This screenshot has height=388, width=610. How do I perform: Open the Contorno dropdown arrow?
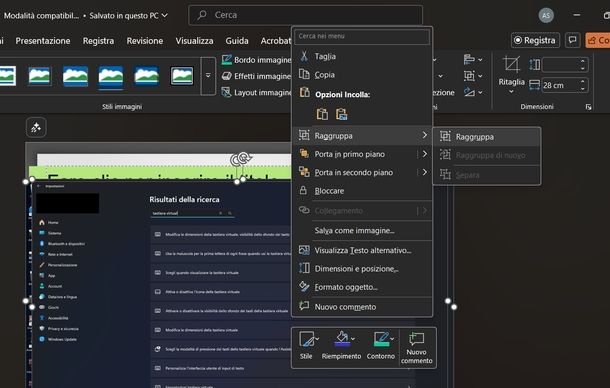pyautogui.click(x=392, y=339)
